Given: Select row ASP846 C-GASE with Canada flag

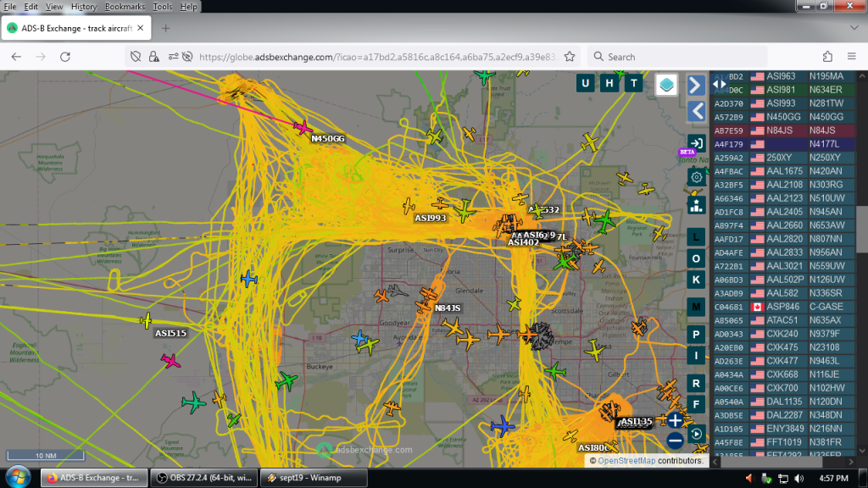Looking at the screenshot, I should (x=783, y=307).
